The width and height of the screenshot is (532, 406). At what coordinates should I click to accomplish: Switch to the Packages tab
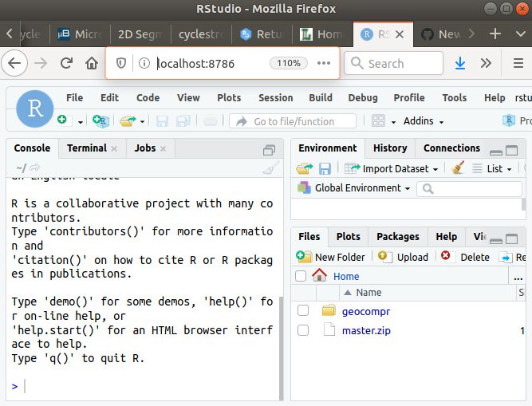coord(398,237)
